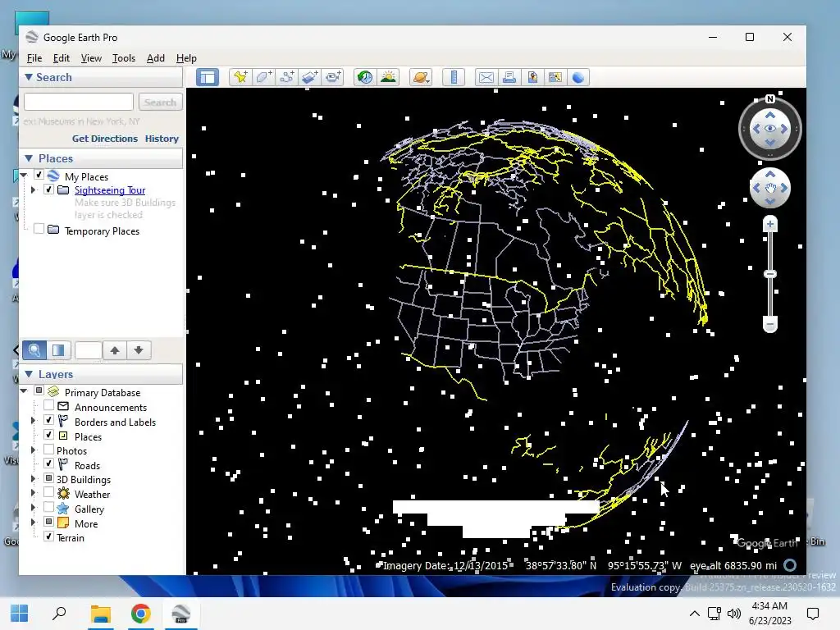Enable the Weather layer checkbox
840x630 pixels.
(x=48, y=492)
